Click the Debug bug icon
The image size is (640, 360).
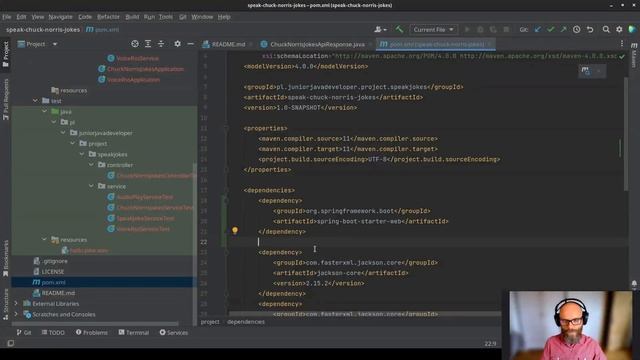[480, 29]
